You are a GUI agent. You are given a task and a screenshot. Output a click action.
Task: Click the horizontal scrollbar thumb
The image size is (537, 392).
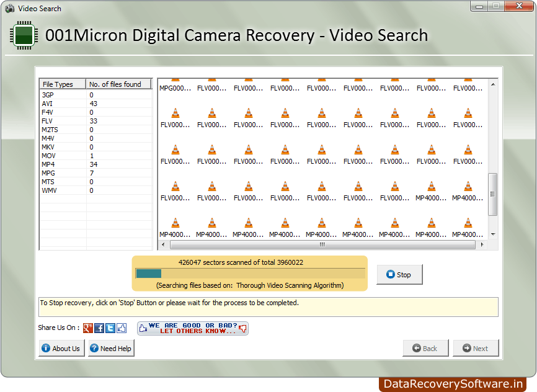322,244
